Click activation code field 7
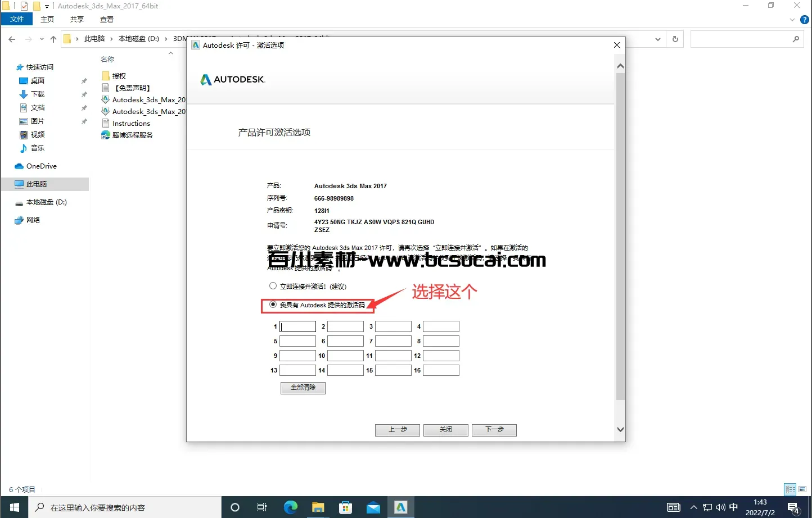 393,341
